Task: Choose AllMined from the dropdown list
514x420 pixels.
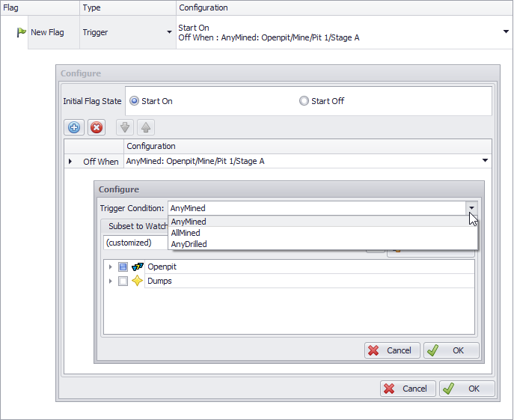Action: (322, 233)
